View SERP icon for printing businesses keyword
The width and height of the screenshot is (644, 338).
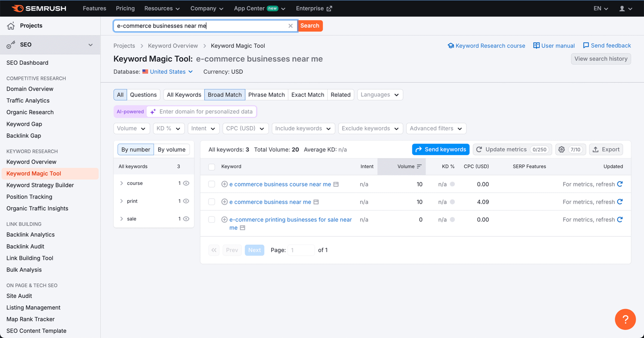(x=242, y=228)
